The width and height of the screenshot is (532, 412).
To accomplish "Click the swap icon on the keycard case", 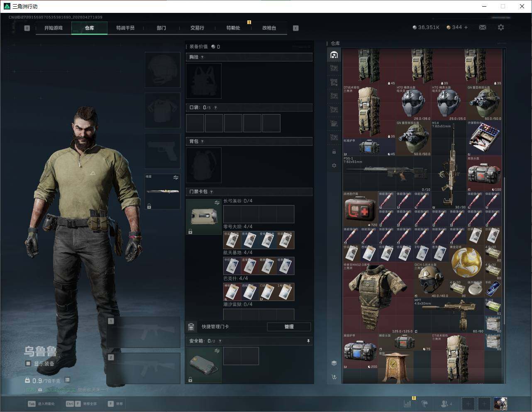I will [x=217, y=203].
